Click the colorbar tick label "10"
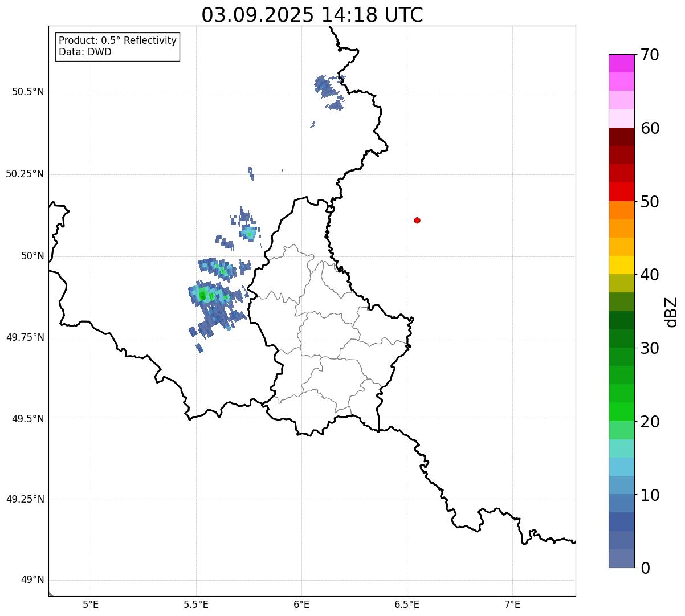This screenshot has height=616, width=685. (x=650, y=495)
